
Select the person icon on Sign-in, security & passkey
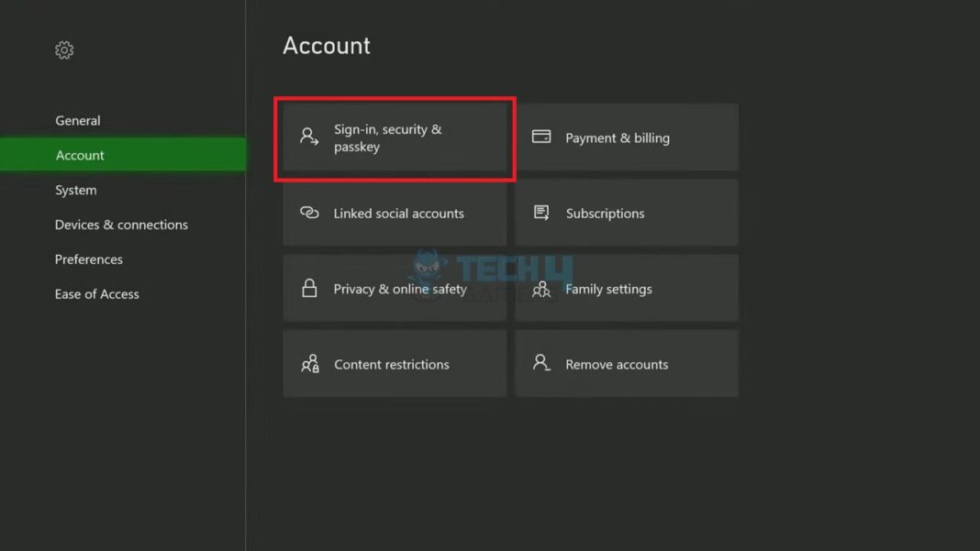307,136
